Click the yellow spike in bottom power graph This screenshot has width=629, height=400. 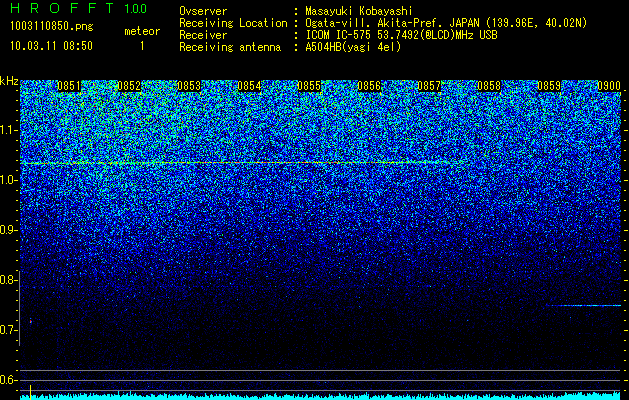(30, 393)
